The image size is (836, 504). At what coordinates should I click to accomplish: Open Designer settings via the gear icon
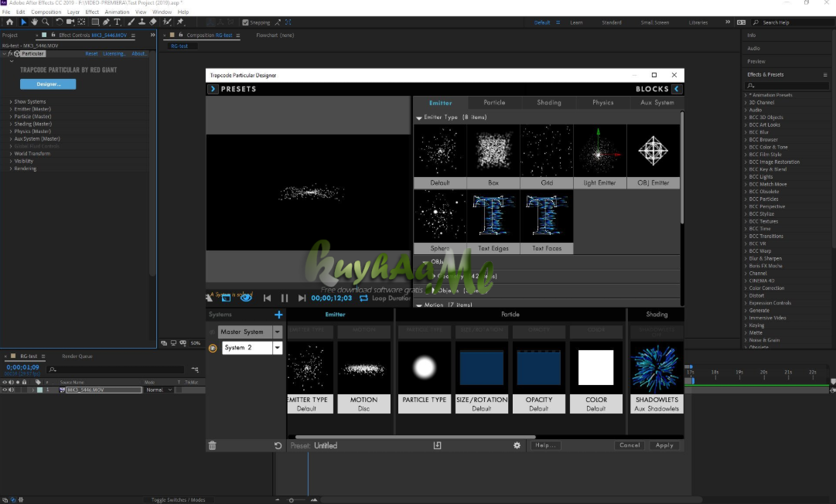click(x=517, y=445)
